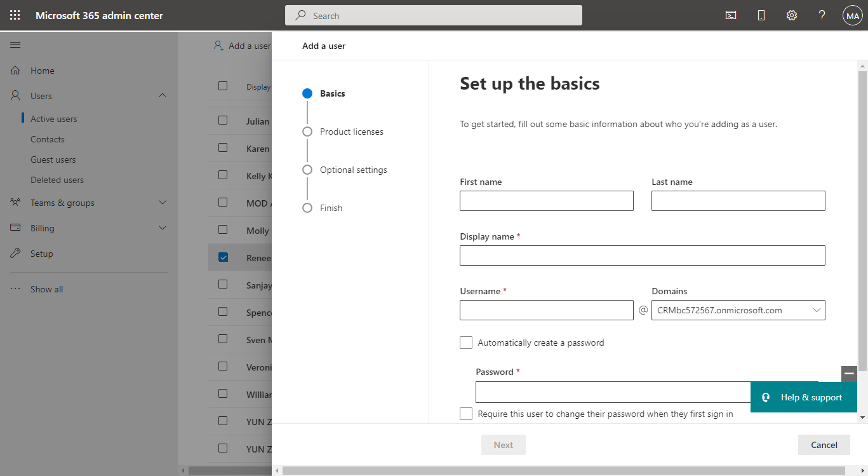
Task: Open the MA account avatar
Action: (x=852, y=15)
